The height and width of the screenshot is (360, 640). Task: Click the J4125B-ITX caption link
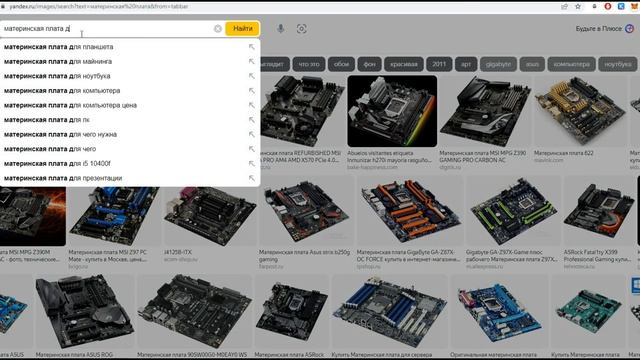pyautogui.click(x=178, y=252)
